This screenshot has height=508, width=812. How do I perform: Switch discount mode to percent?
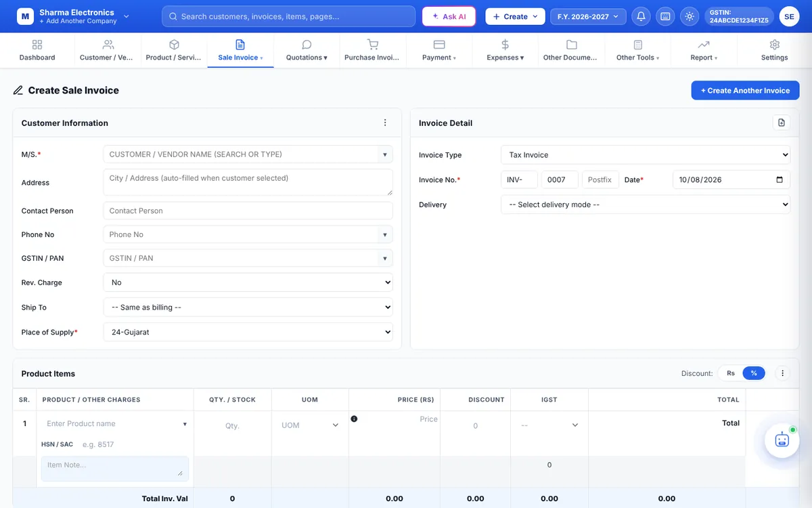(754, 373)
